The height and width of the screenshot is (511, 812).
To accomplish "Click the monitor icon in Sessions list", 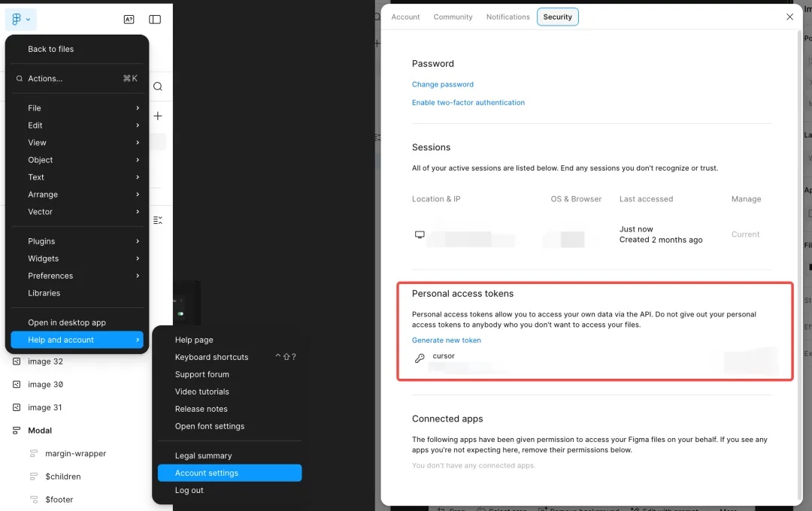I will tap(420, 234).
